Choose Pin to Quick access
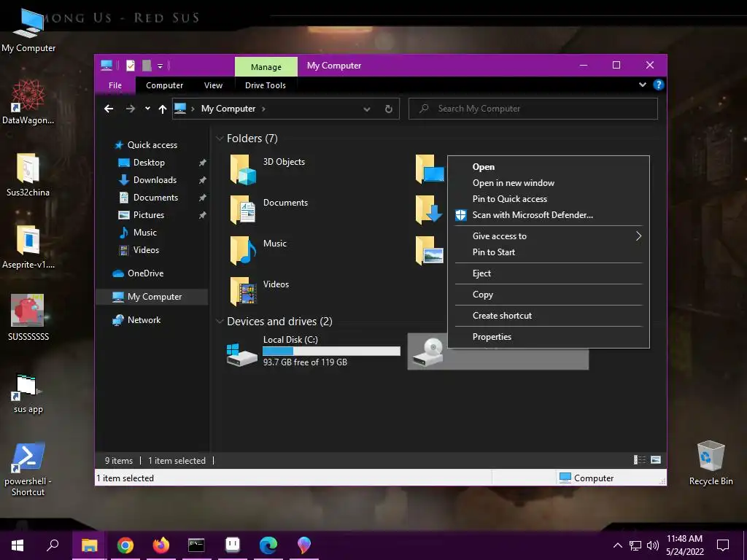 (549, 199)
